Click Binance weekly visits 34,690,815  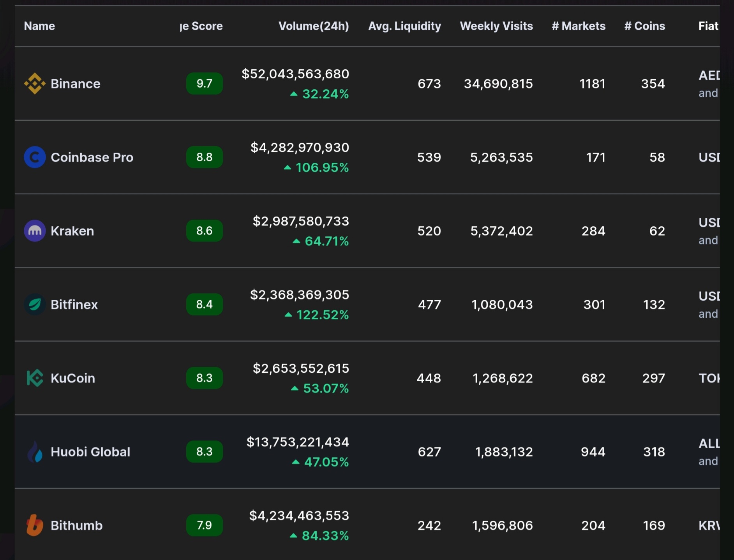498,84
